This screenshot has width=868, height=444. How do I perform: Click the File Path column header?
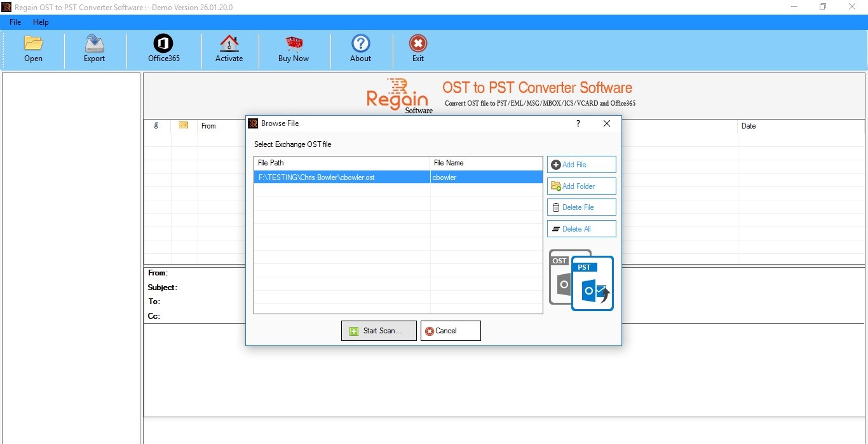(x=342, y=163)
